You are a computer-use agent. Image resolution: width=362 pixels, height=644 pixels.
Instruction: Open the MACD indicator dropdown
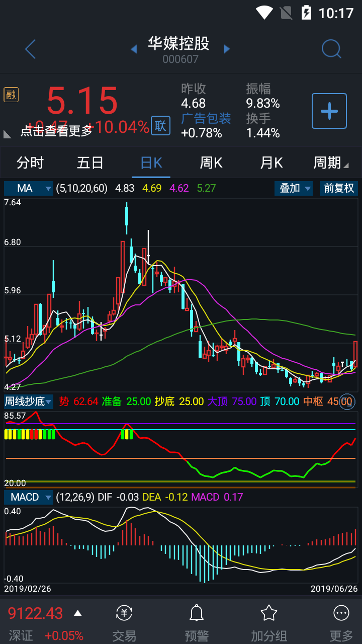29,497
